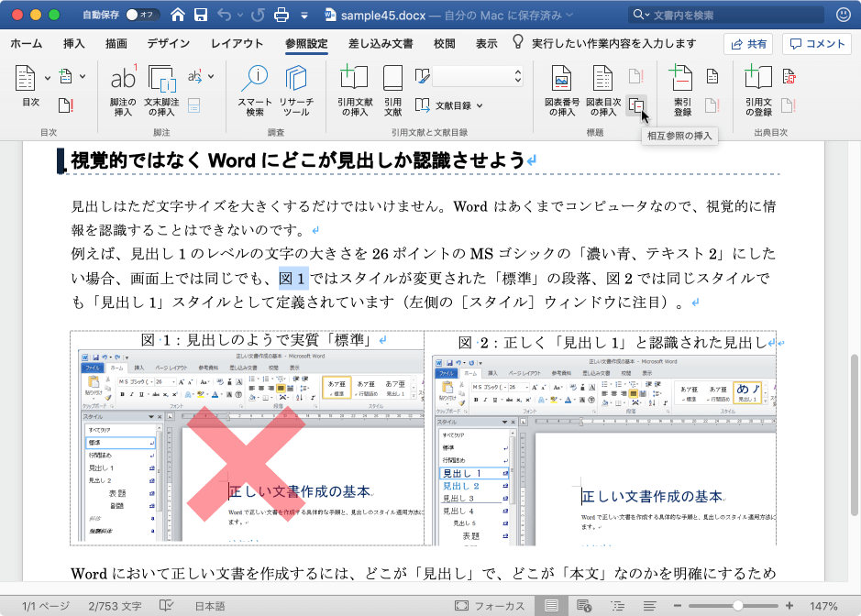Image resolution: width=861 pixels, height=616 pixels.
Task: Mark a citation (引用文の登録)
Action: (758, 91)
